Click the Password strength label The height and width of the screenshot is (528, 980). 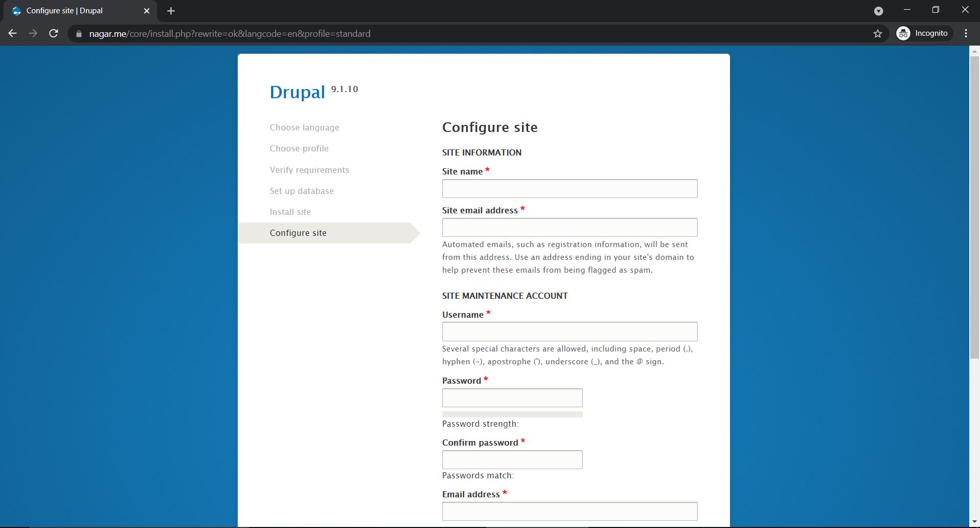pyautogui.click(x=480, y=424)
